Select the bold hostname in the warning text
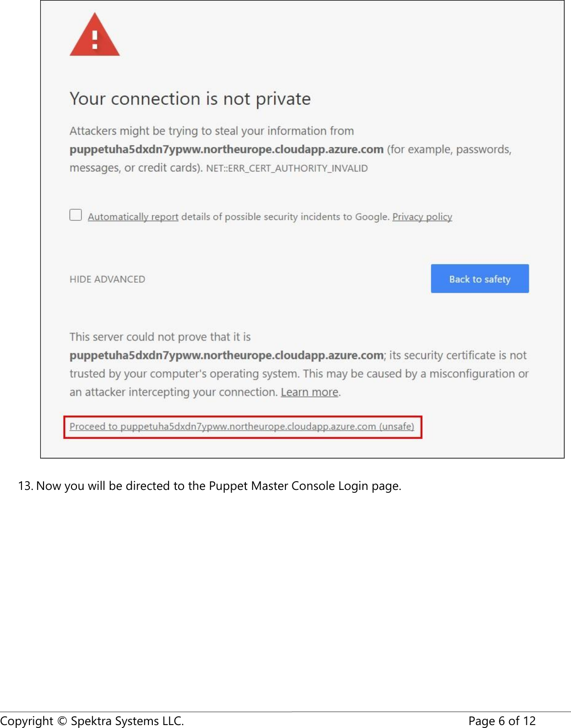 226,149
